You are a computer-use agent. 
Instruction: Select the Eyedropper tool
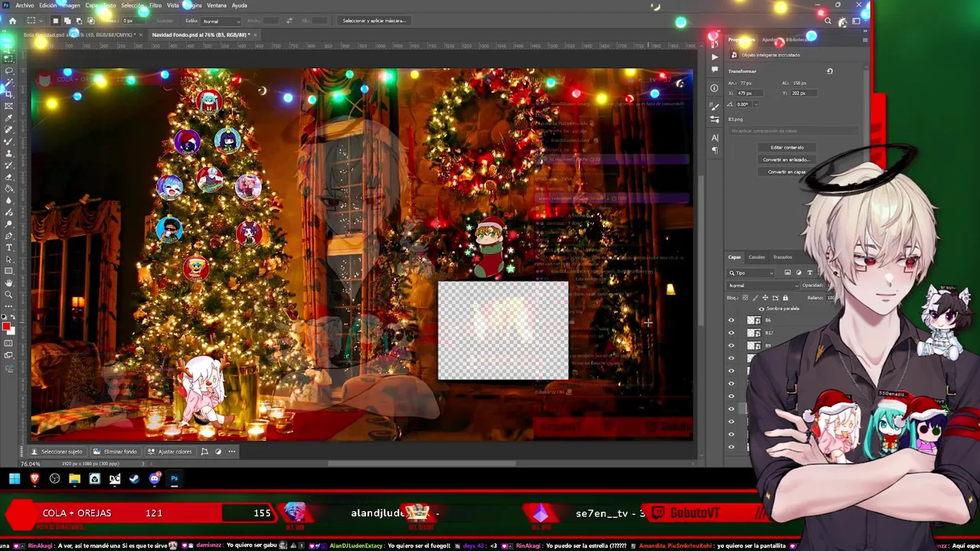click(x=9, y=117)
